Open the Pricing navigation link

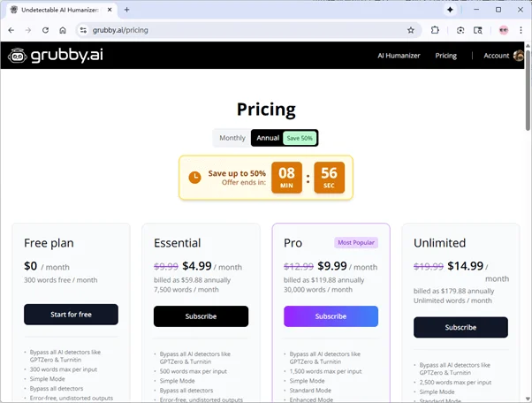pyautogui.click(x=446, y=56)
